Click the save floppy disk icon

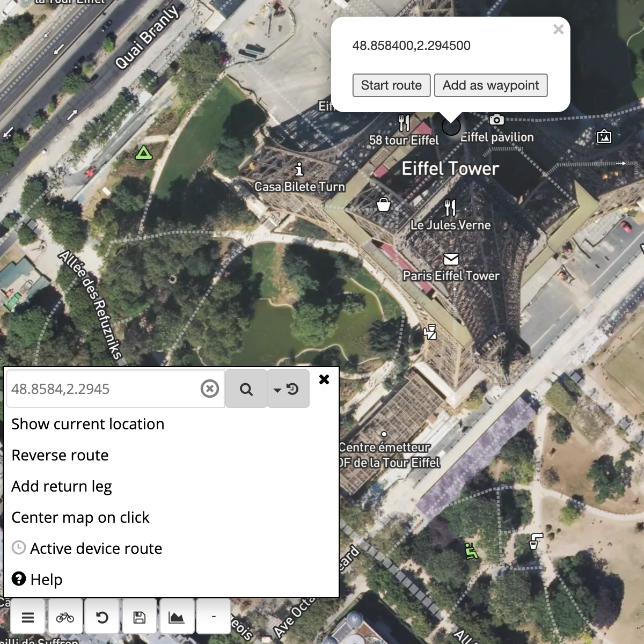pyautogui.click(x=140, y=617)
